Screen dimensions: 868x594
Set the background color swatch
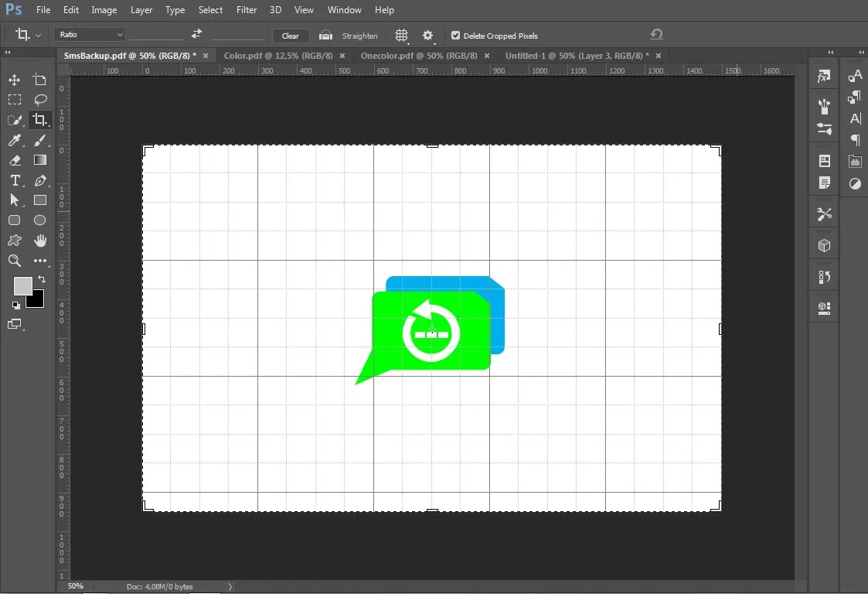point(38,301)
